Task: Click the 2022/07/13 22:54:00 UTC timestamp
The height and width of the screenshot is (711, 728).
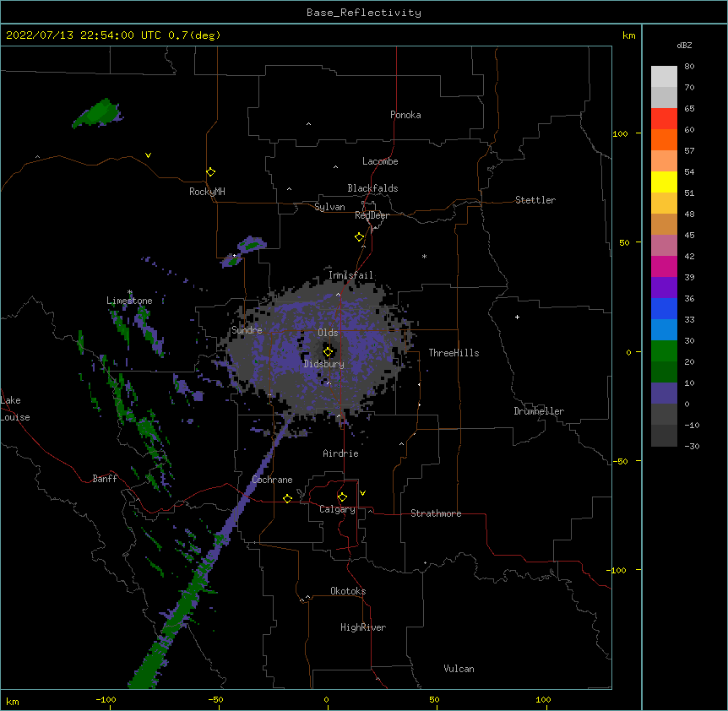Action: pos(84,35)
